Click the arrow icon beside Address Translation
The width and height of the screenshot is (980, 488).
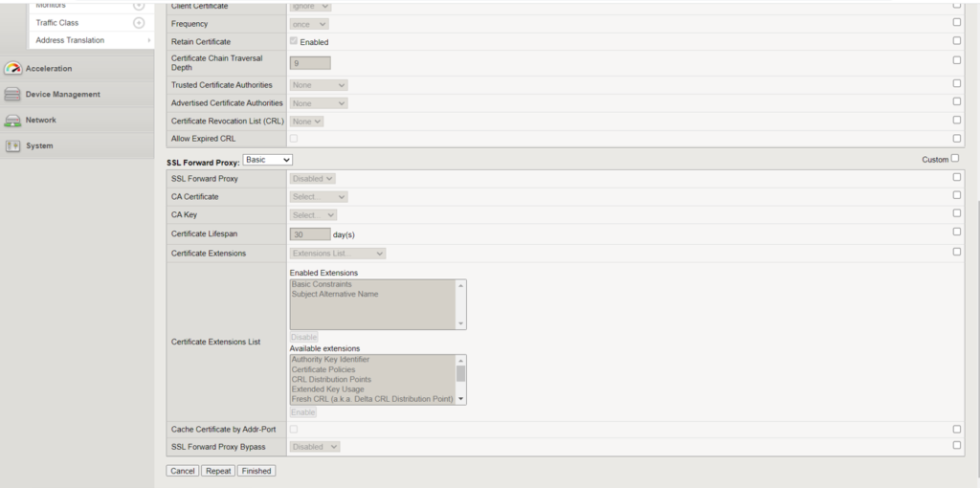pyautogui.click(x=148, y=40)
